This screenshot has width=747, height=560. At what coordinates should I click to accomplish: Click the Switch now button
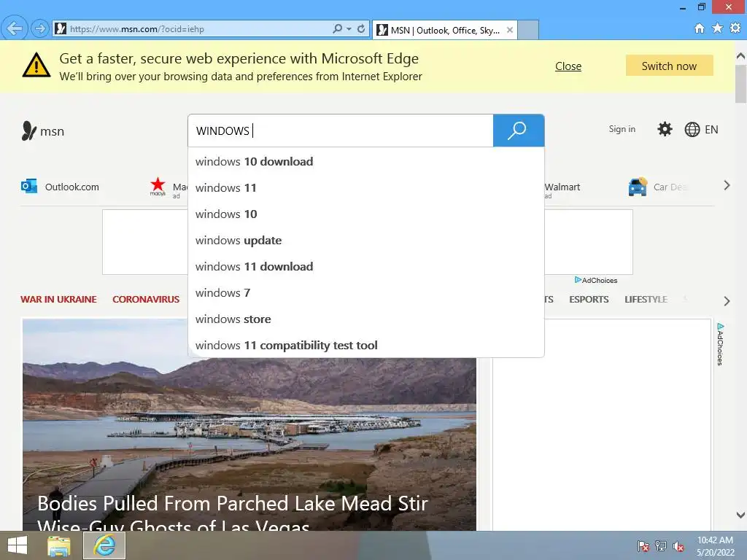click(x=670, y=66)
